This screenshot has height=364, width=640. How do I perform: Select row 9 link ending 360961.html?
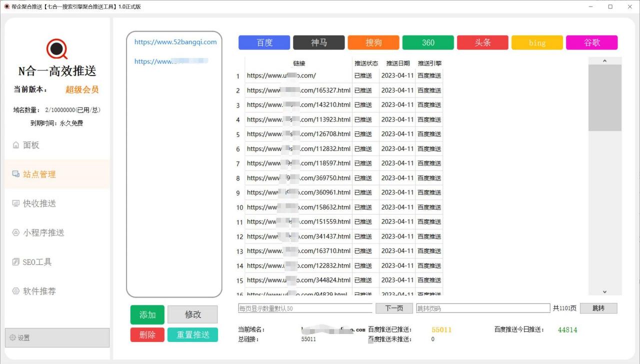coord(298,192)
